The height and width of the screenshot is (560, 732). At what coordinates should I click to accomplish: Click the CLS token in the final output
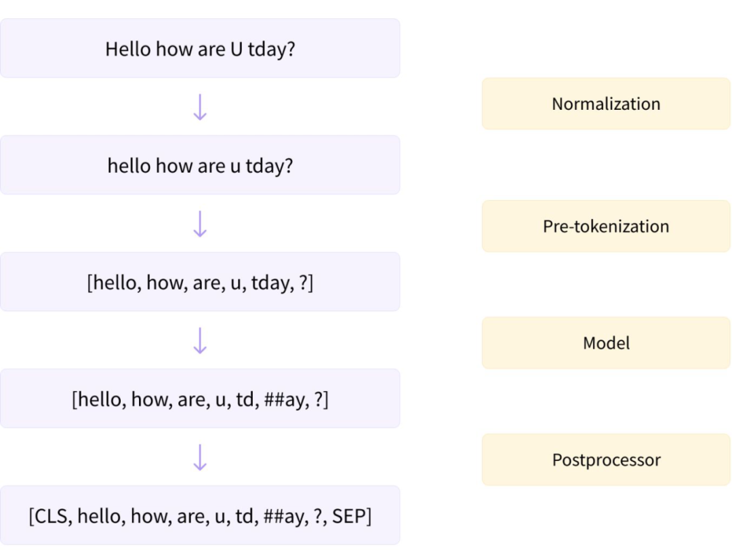52,516
